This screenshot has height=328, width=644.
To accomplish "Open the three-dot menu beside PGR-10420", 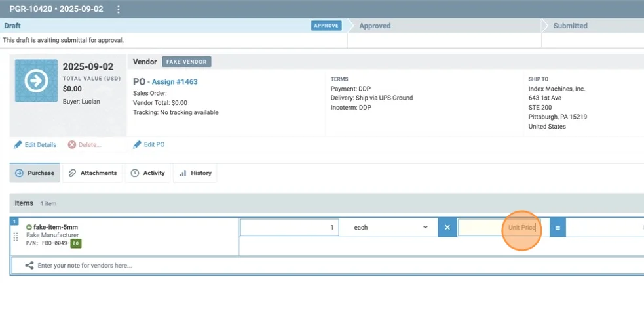I will tap(119, 9).
